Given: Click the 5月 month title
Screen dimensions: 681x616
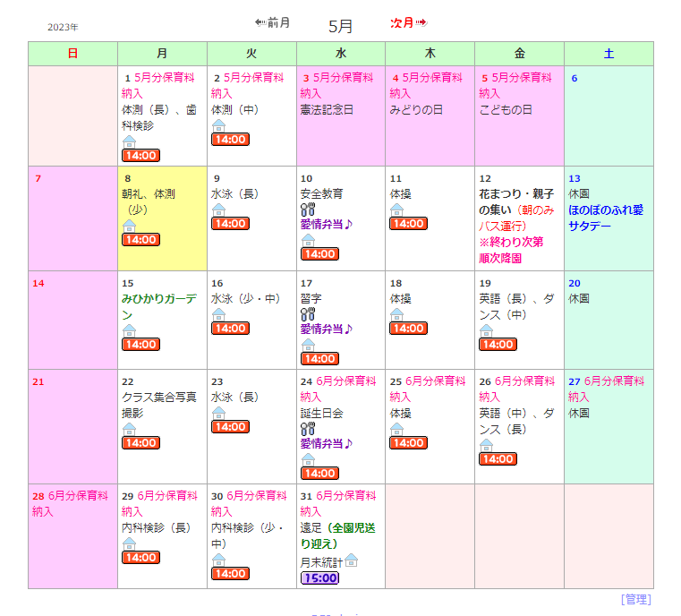Looking at the screenshot, I should point(340,27).
